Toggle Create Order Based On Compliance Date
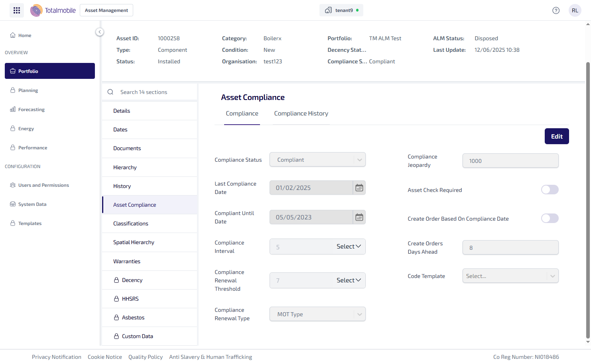The width and height of the screenshot is (591, 364). click(x=550, y=219)
